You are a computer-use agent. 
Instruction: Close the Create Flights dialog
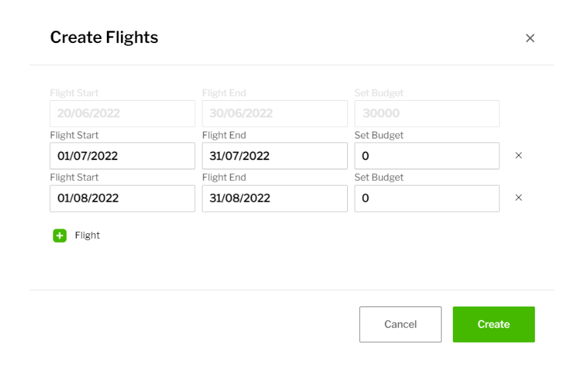click(530, 38)
